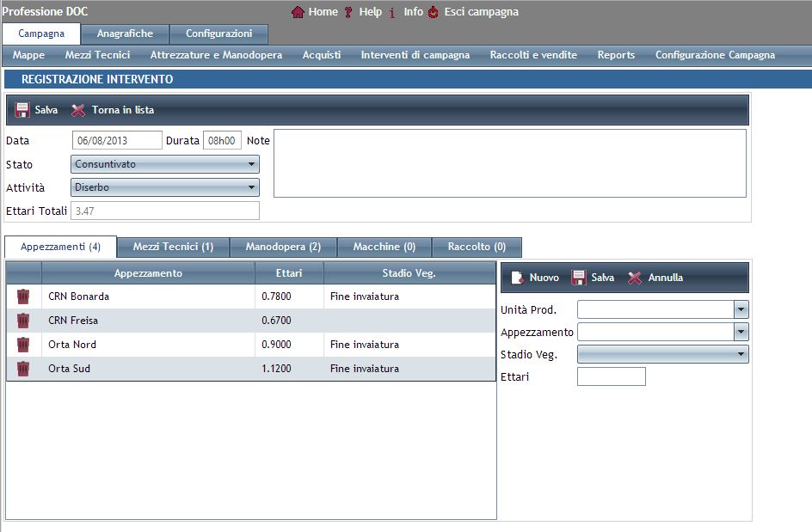The width and height of the screenshot is (812, 532).
Task: Click the Esci campagna power icon
Action: click(433, 12)
